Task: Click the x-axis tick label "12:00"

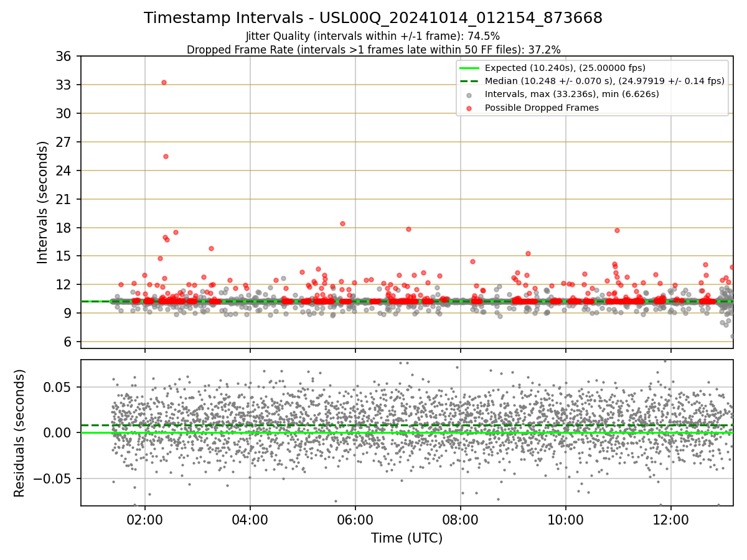Action: [671, 520]
